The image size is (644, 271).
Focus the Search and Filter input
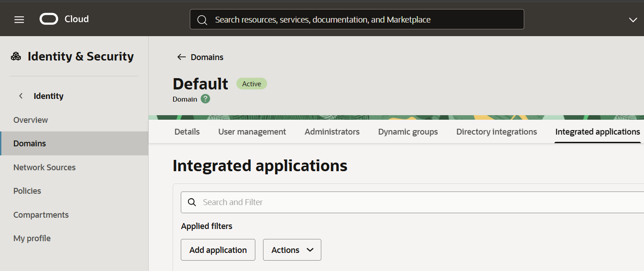pos(412,202)
